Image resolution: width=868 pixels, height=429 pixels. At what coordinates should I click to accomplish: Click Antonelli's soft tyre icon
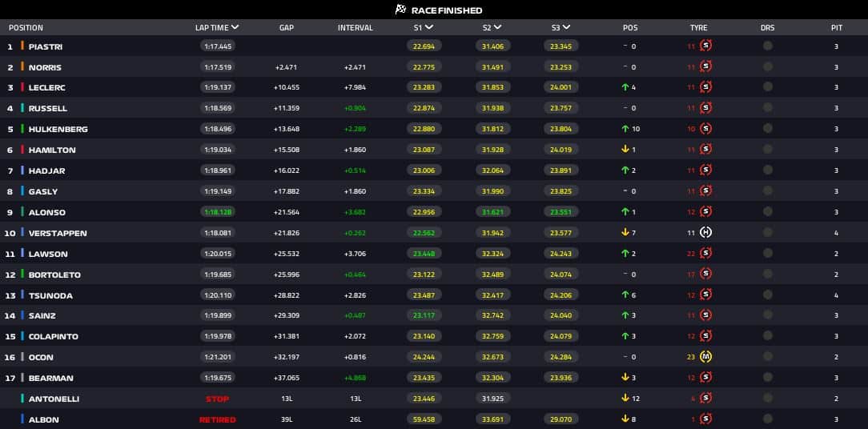[x=705, y=399]
